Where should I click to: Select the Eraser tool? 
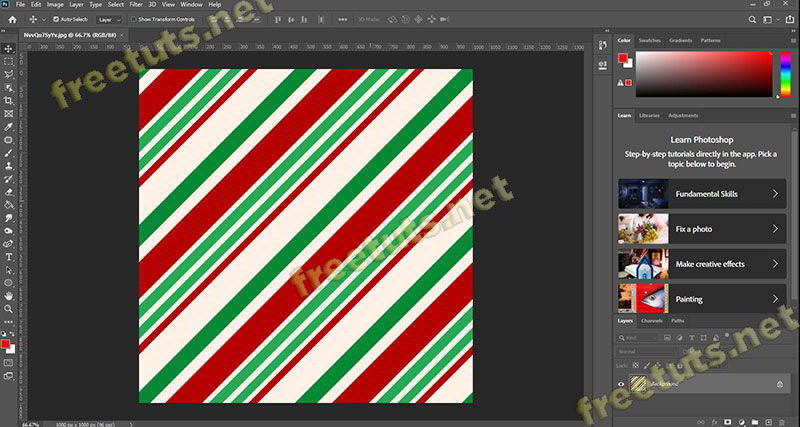(9, 192)
